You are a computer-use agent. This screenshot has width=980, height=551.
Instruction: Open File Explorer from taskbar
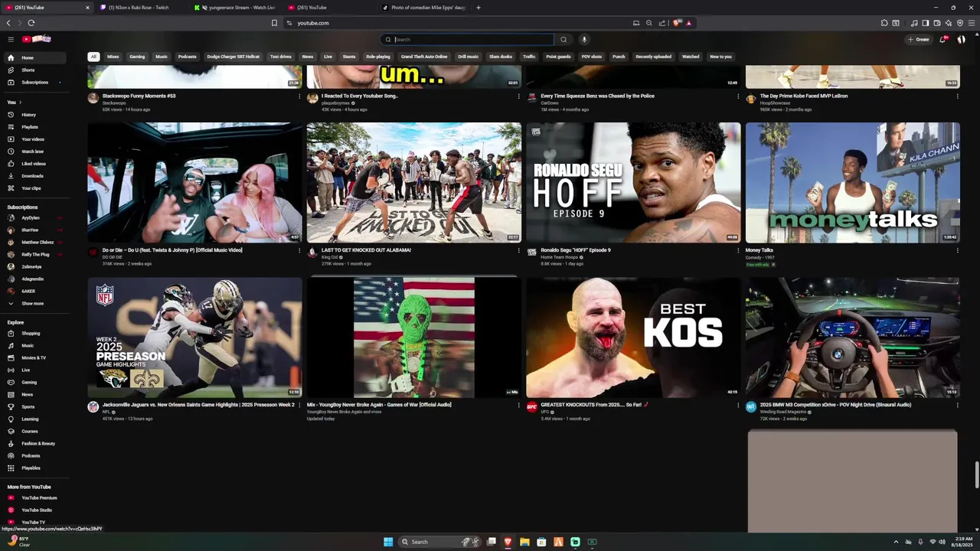(x=524, y=542)
